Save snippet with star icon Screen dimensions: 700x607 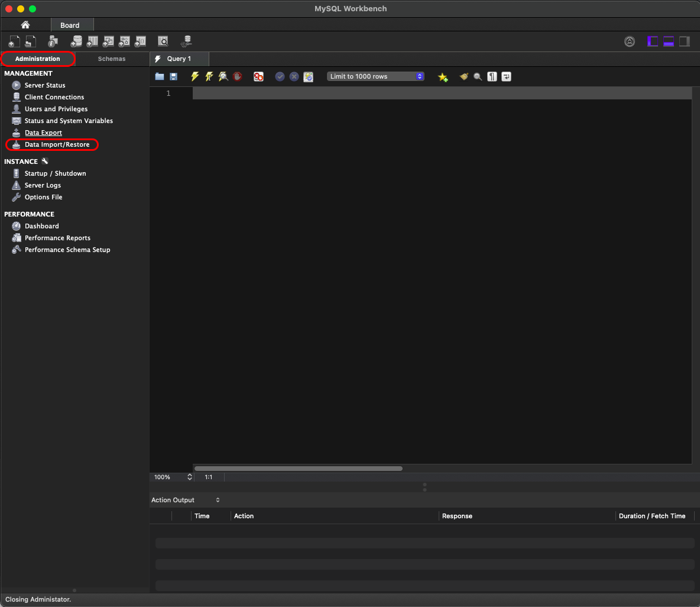coord(443,78)
